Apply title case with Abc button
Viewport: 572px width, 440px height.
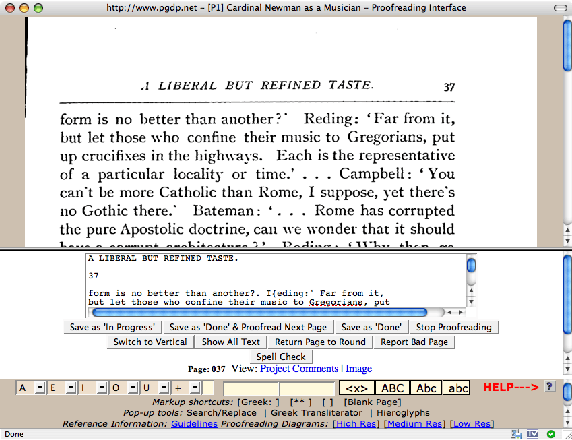426,388
